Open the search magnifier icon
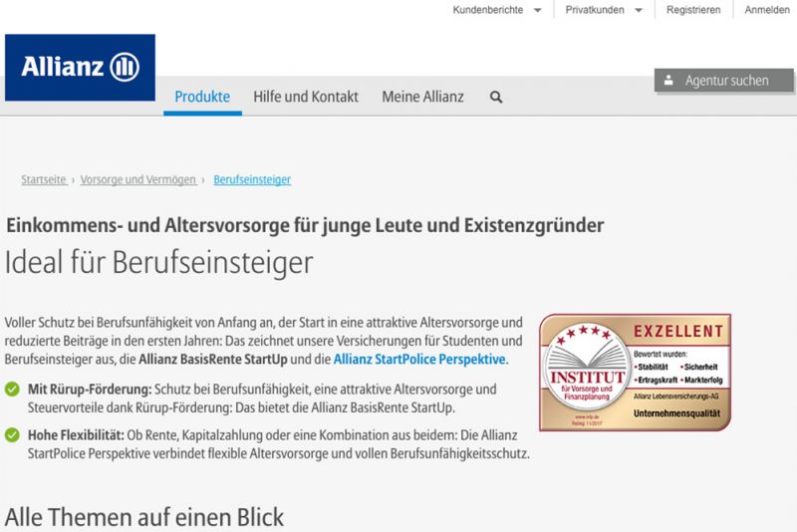The width and height of the screenshot is (797, 532). tap(496, 98)
